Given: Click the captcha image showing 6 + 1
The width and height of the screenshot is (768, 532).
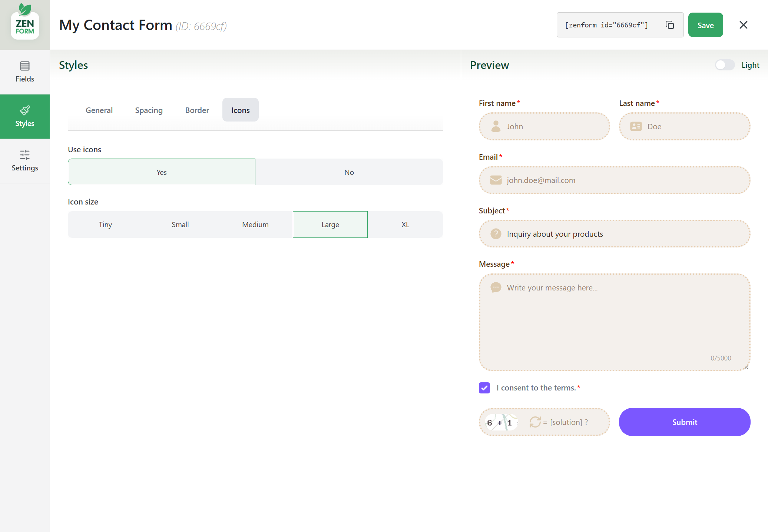Looking at the screenshot, I should pos(501,422).
